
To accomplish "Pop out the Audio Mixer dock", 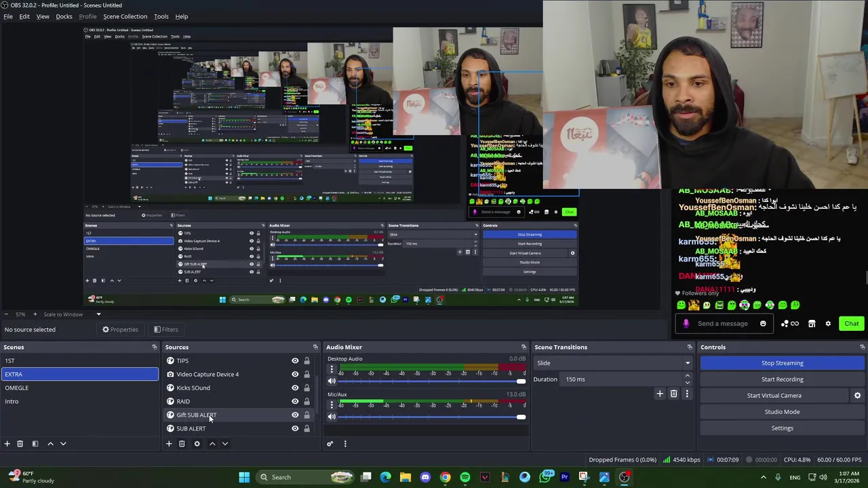I will coord(524,347).
